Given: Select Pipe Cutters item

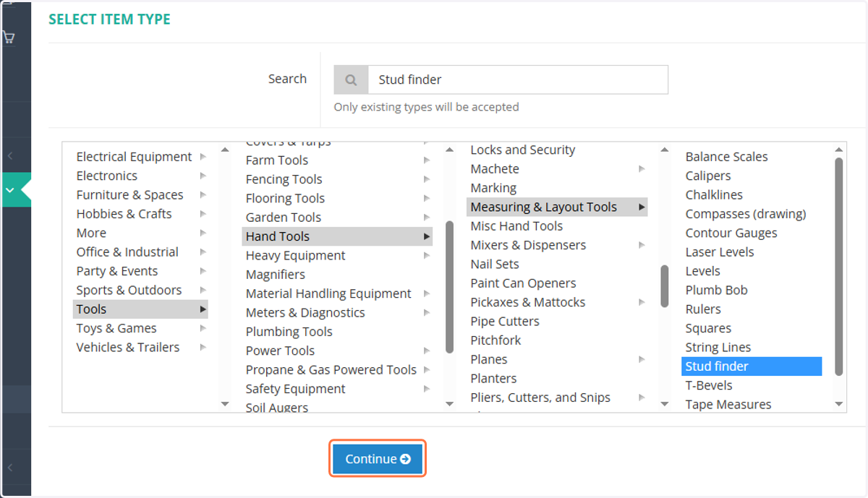Looking at the screenshot, I should click(x=505, y=322).
